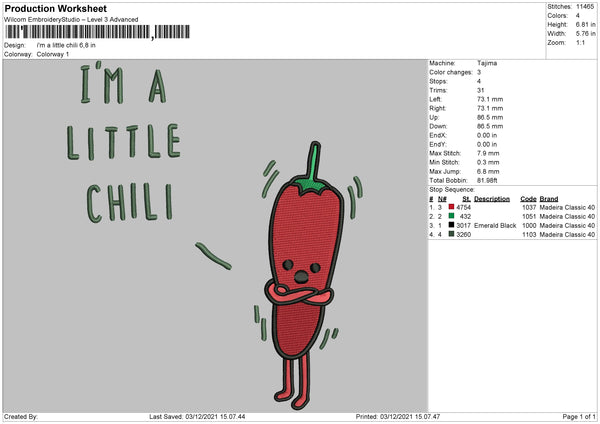Click thread code 1000
600x424 pixels.
529,225
